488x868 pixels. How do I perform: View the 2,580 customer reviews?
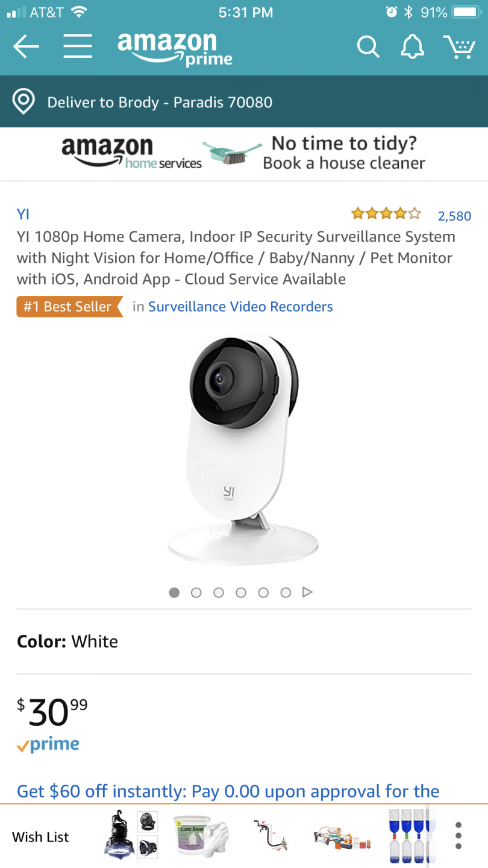pos(454,216)
